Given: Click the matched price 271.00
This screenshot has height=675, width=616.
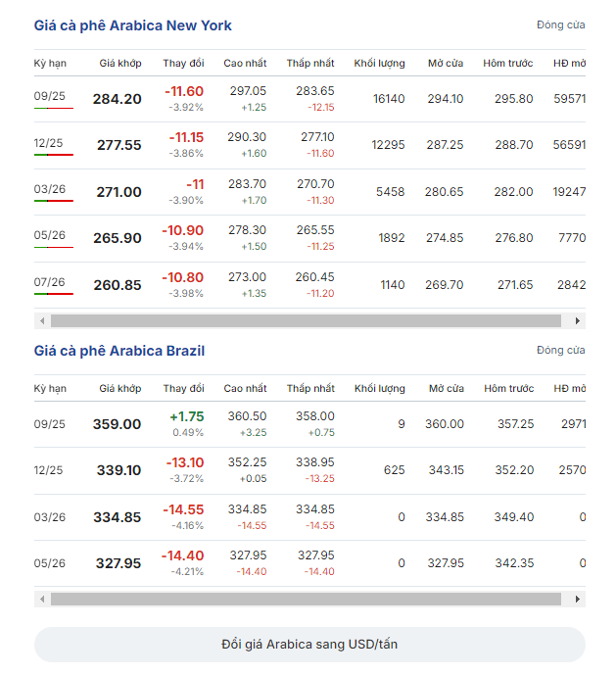Looking at the screenshot, I should point(118,192).
